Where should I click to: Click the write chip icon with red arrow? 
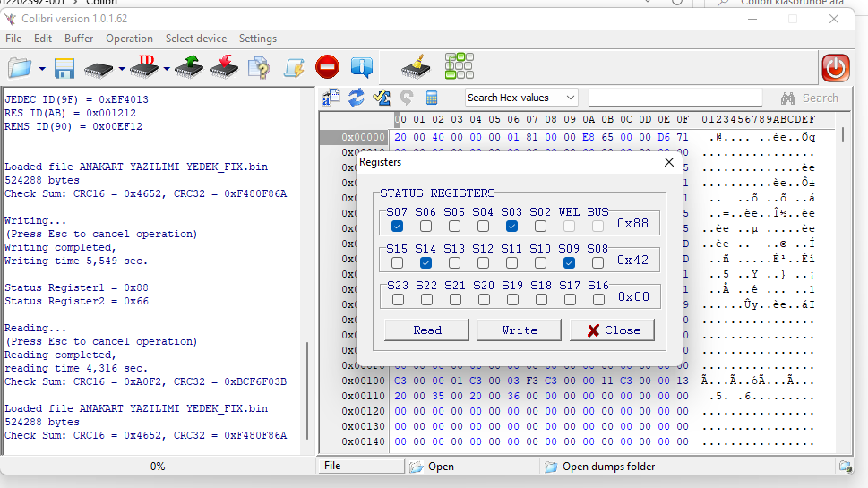pos(224,68)
